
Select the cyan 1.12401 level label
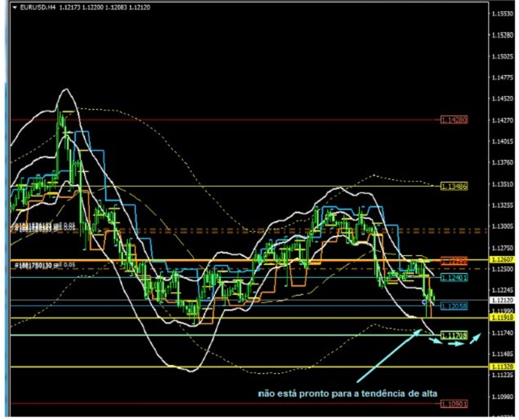[454, 277]
